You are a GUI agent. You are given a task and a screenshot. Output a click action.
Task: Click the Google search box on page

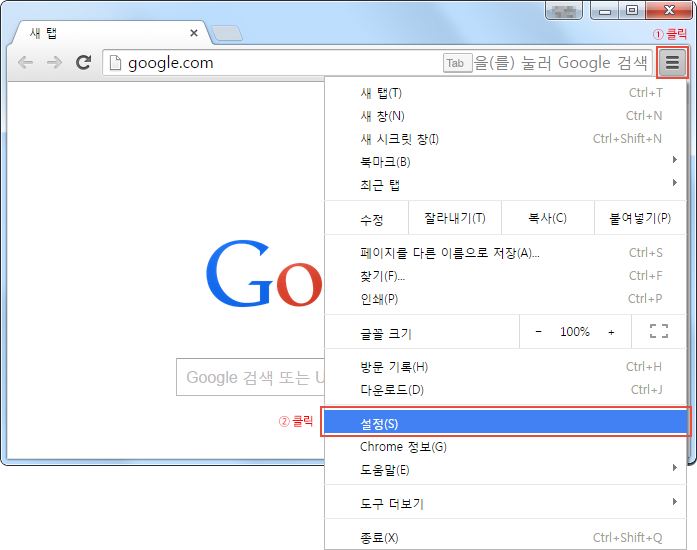tap(250, 377)
